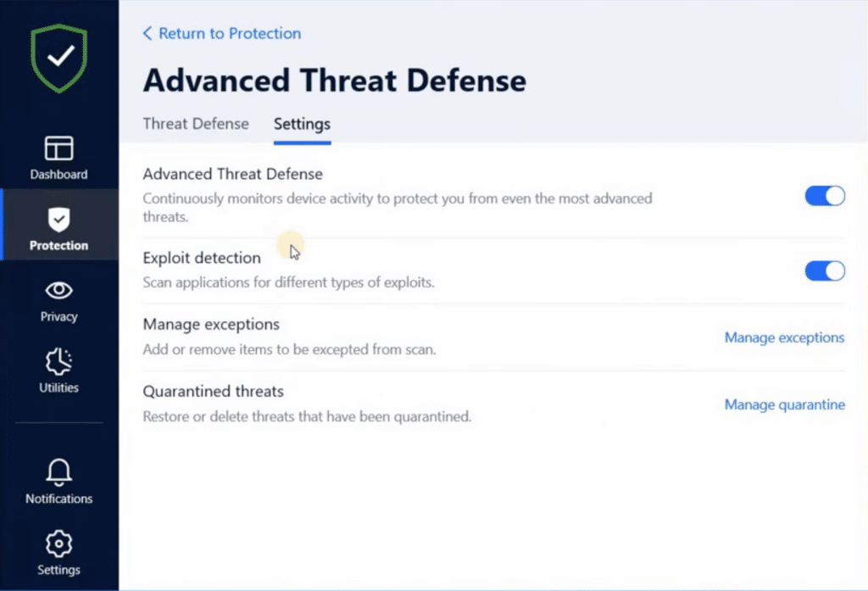Screen dimensions: 868x591
Task: View Notifications via the bell icon
Action: point(58,482)
